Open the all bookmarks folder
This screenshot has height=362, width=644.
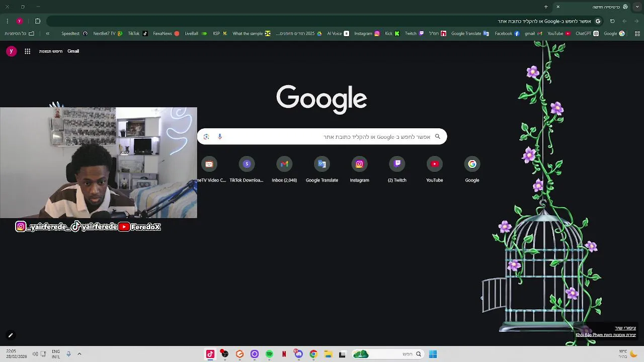click(x=20, y=34)
